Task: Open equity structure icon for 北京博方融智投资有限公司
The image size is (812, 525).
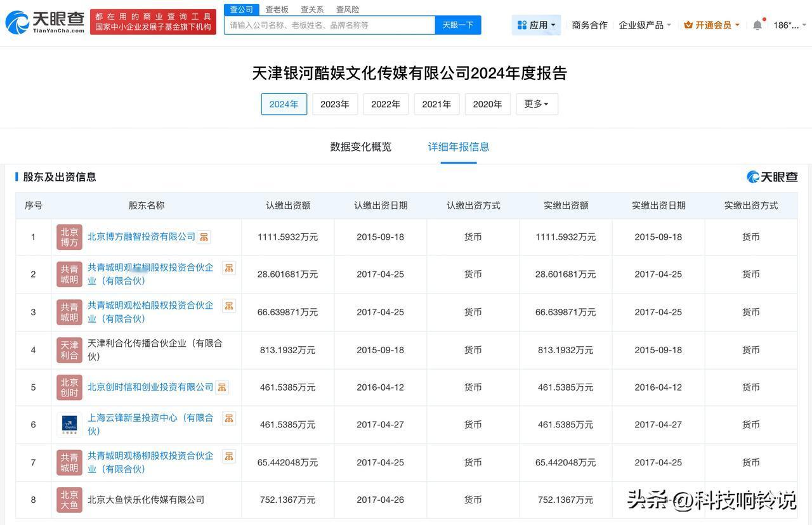Action: pos(204,237)
